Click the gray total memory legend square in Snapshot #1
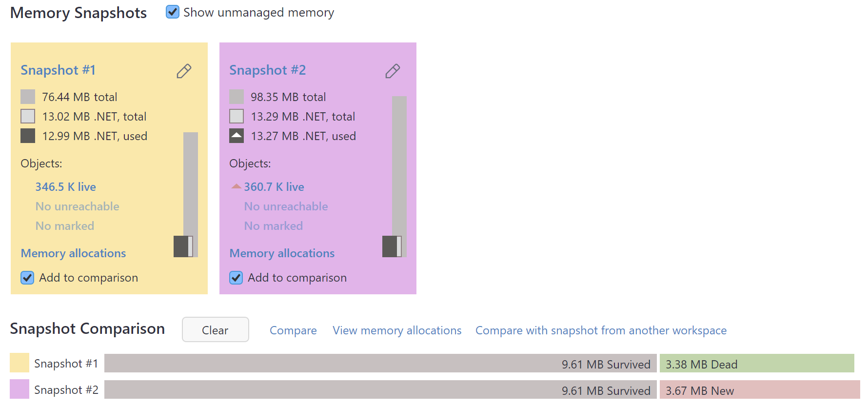Screen dimensions: 868x409 tap(27, 96)
